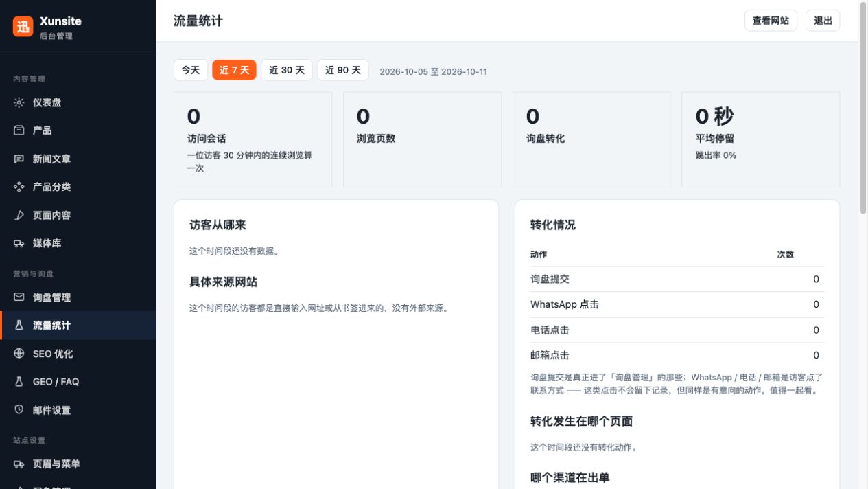Click the GEO / FAQ flask icon
This screenshot has width=868, height=489.
pyautogui.click(x=19, y=382)
